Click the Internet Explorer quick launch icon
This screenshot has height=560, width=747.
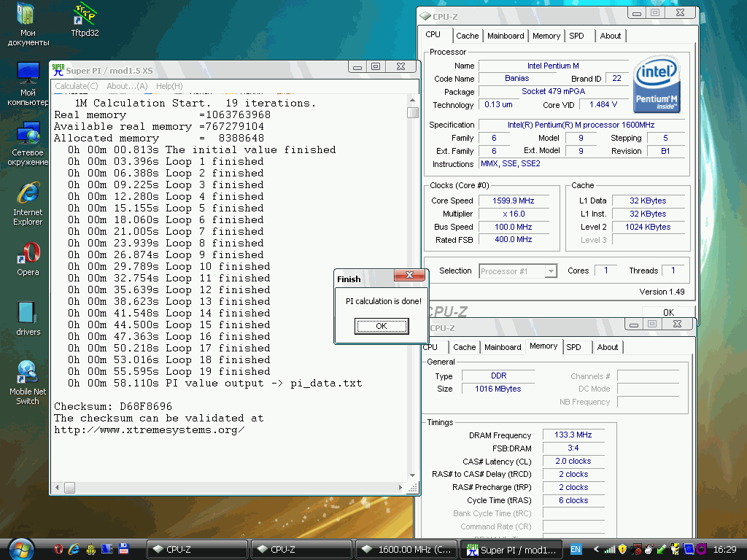[x=74, y=549]
